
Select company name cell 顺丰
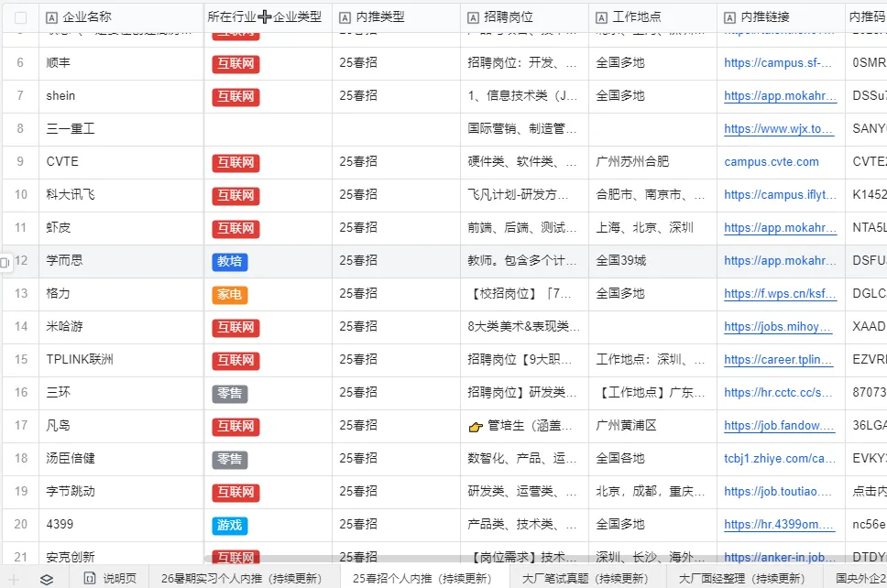point(121,63)
